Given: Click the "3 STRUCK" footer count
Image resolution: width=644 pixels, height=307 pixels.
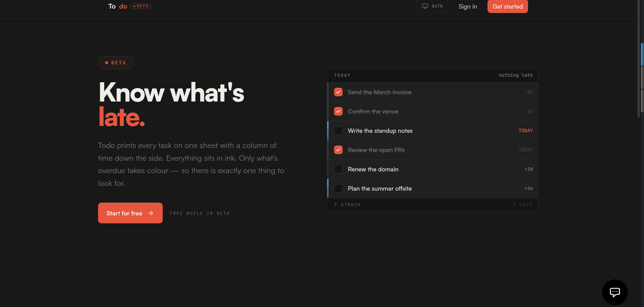Looking at the screenshot, I should click(x=347, y=205).
